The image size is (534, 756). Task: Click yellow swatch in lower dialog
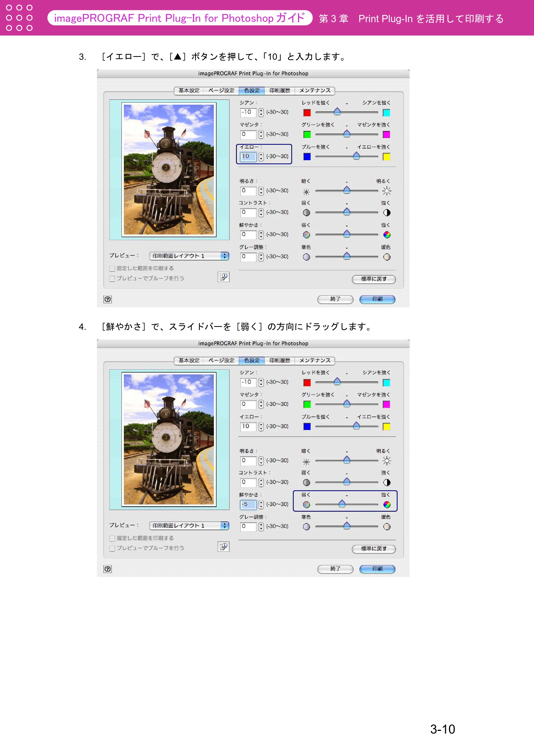click(387, 426)
